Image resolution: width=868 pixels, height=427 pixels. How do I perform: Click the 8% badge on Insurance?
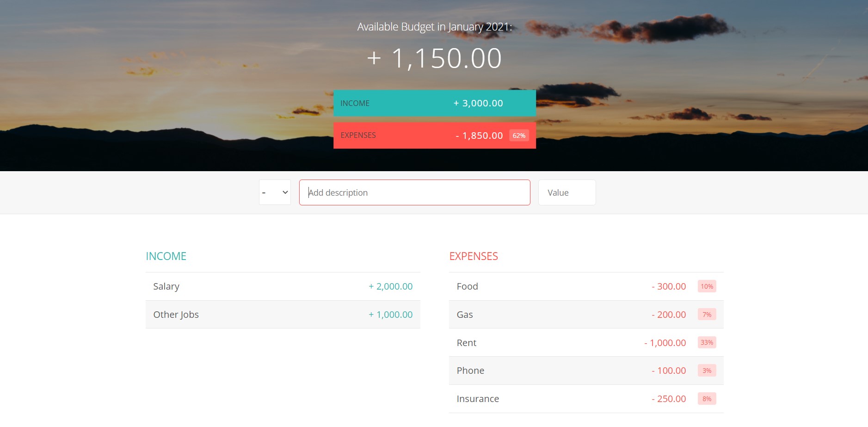[707, 399]
